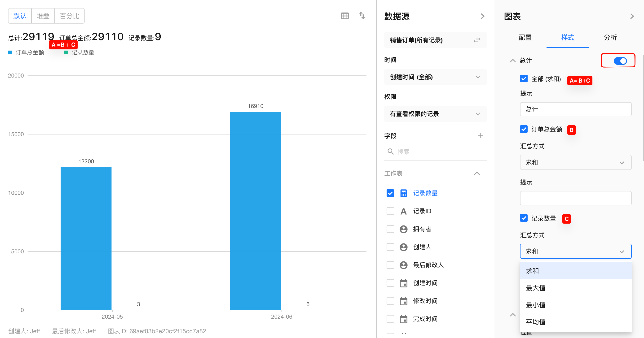Uncheck 订单总金额 in the total settings

coord(524,129)
